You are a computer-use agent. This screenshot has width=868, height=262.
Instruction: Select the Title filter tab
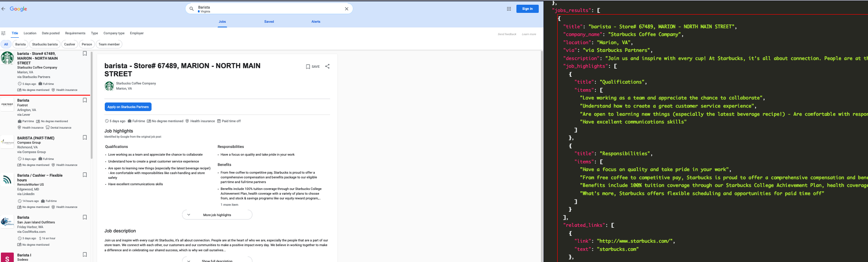tap(15, 33)
